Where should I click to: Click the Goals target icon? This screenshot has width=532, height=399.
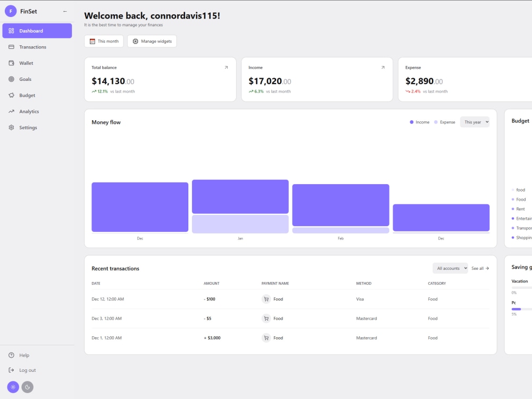pos(11,79)
